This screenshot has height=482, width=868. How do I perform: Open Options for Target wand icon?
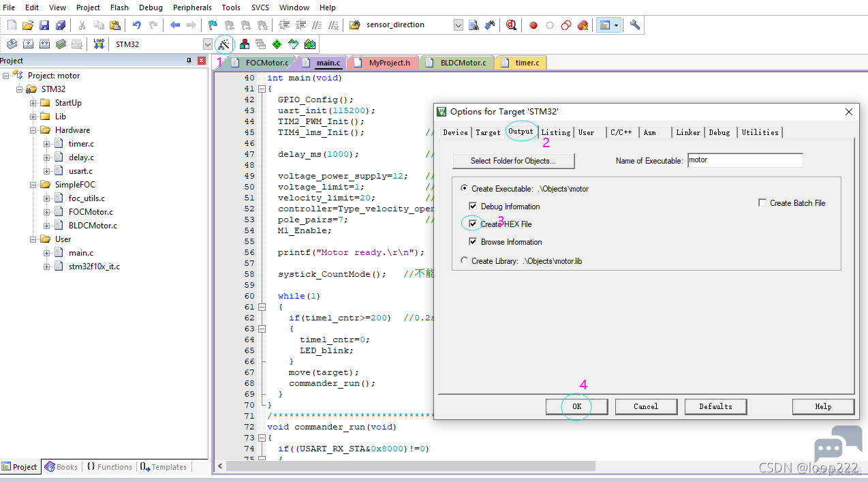(x=223, y=44)
